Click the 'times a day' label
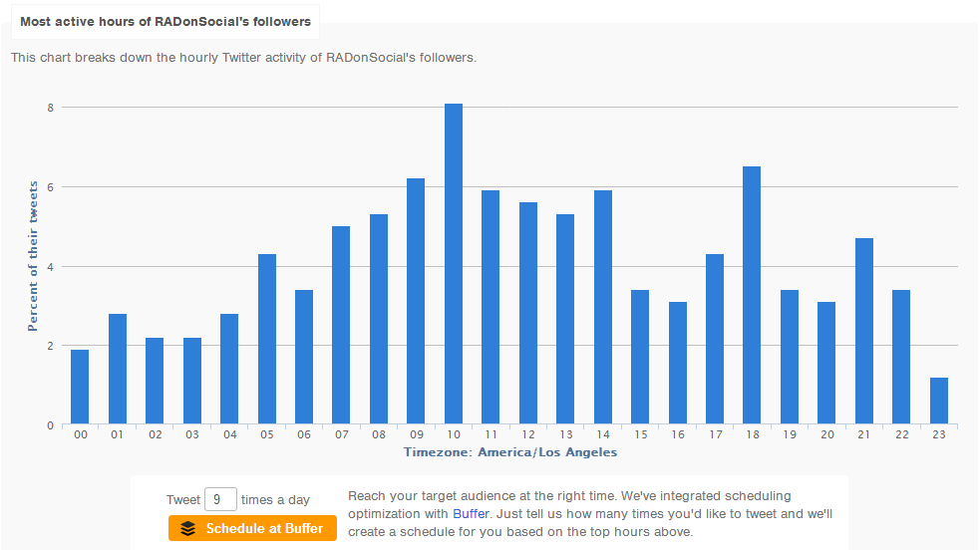The height and width of the screenshot is (550, 980). click(275, 500)
